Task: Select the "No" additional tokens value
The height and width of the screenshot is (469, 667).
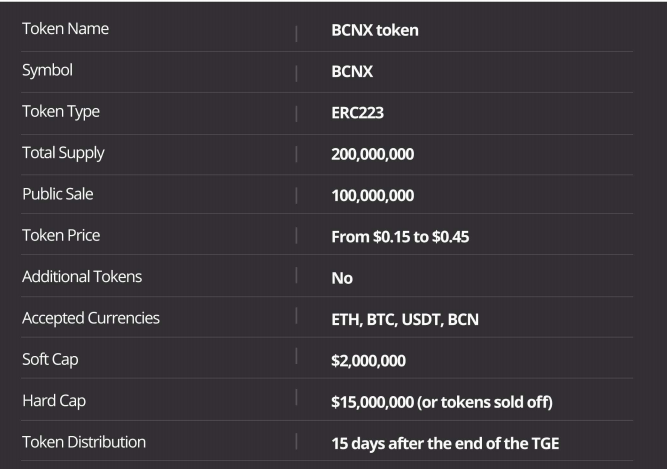Action: [342, 278]
